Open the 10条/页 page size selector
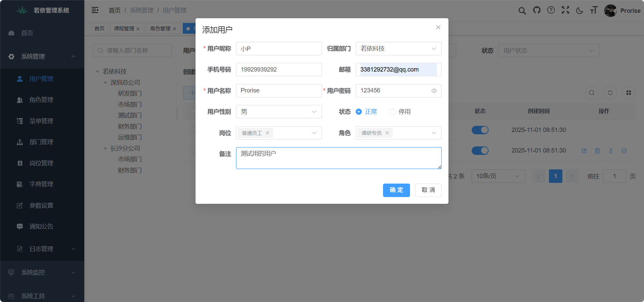The image size is (644, 302). pos(498,176)
